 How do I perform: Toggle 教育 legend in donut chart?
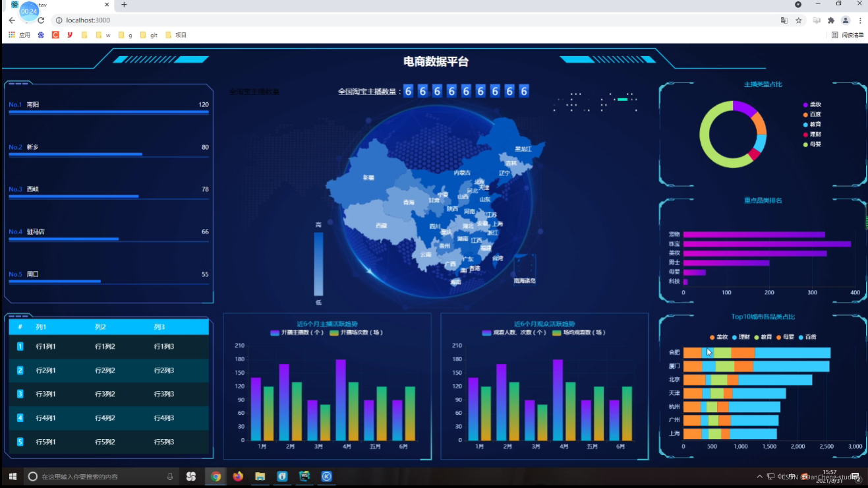(x=812, y=125)
